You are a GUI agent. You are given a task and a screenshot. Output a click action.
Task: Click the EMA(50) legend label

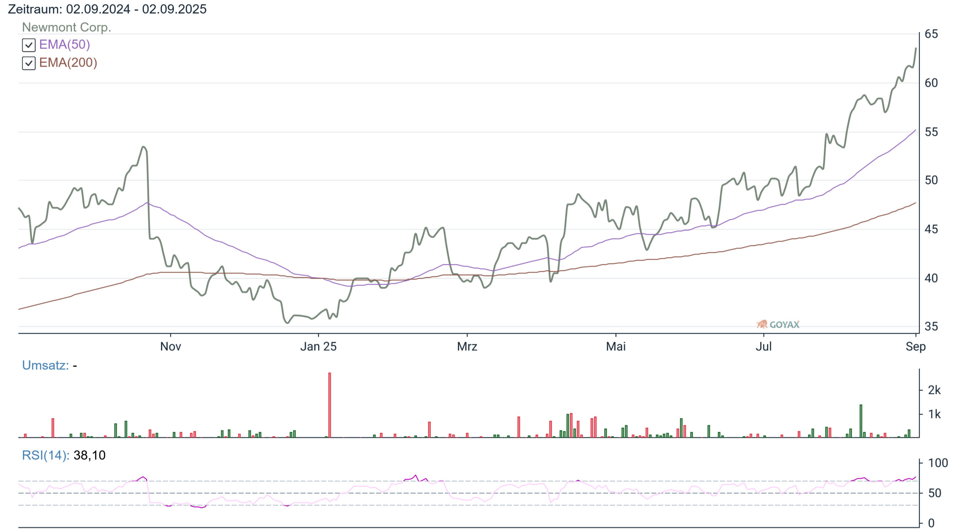64,45
